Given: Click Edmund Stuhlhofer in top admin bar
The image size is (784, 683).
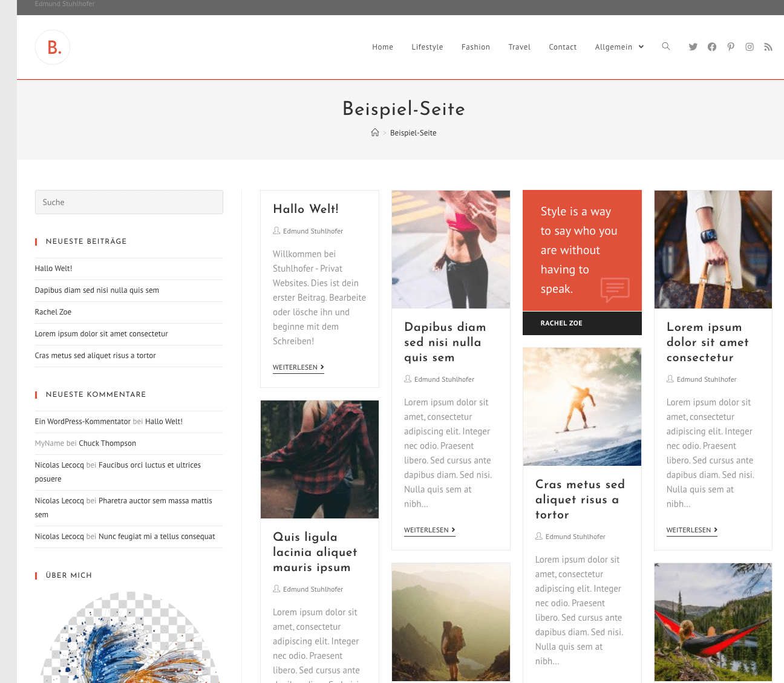Looking at the screenshot, I should click(65, 4).
